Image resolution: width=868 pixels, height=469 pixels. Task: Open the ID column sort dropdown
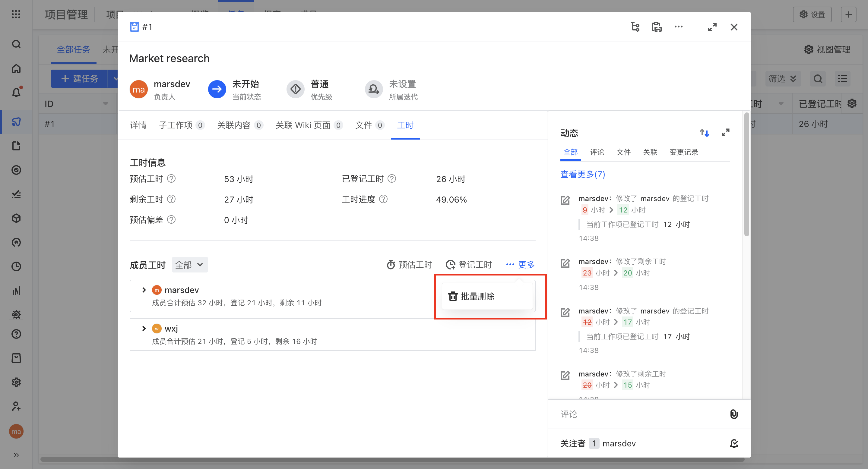click(x=106, y=104)
